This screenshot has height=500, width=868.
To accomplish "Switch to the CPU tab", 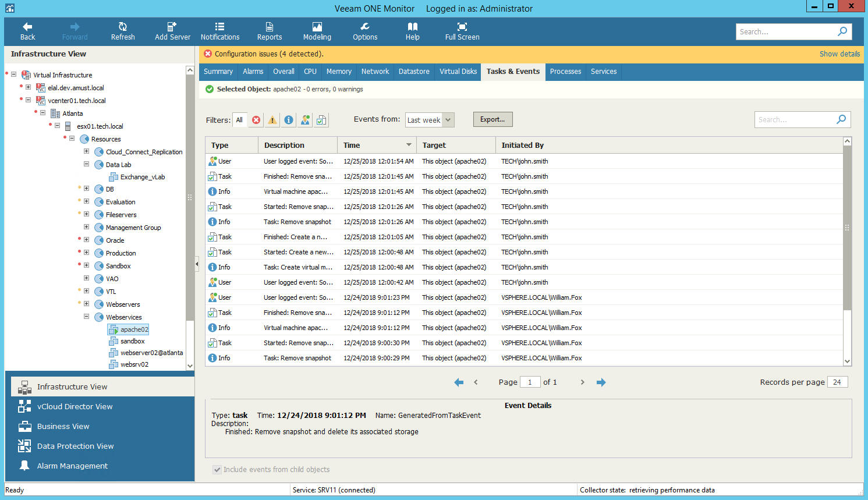I will (310, 72).
